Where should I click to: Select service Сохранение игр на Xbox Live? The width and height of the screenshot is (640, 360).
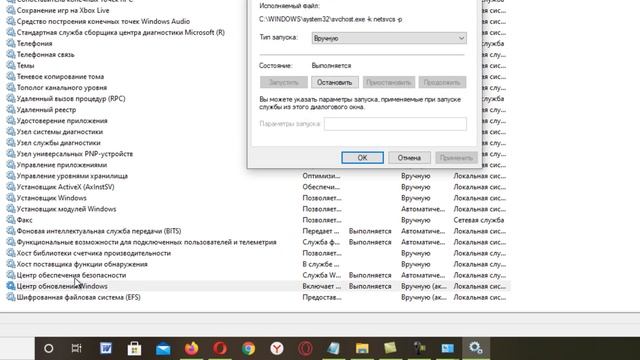pyautogui.click(x=63, y=10)
